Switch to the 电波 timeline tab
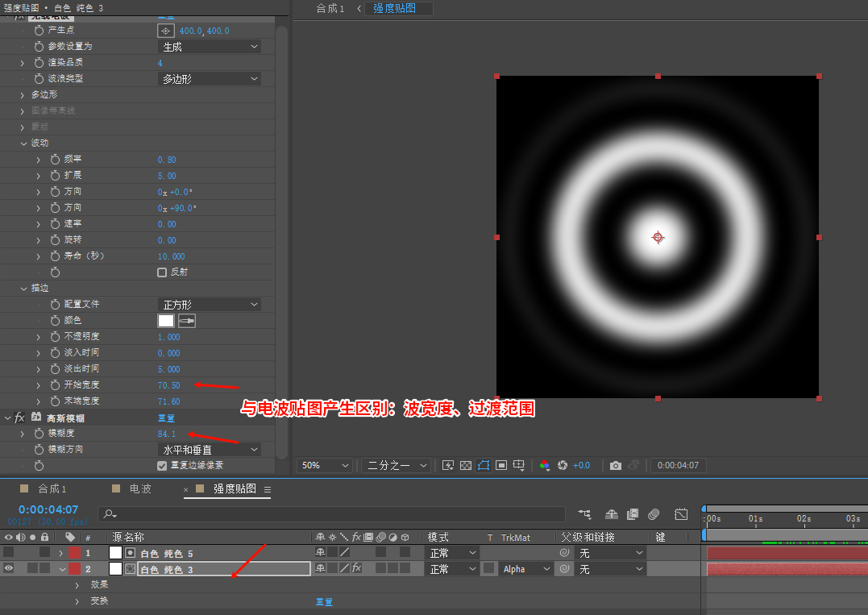This screenshot has height=615, width=868. [140, 488]
